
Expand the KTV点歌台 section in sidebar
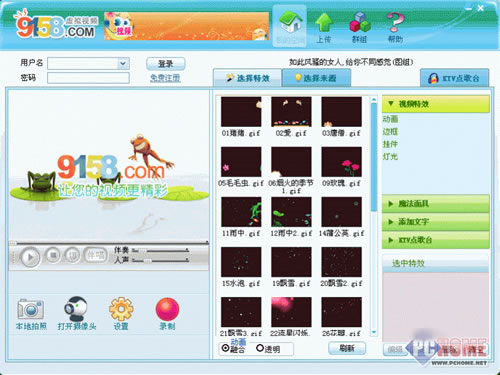pos(435,240)
